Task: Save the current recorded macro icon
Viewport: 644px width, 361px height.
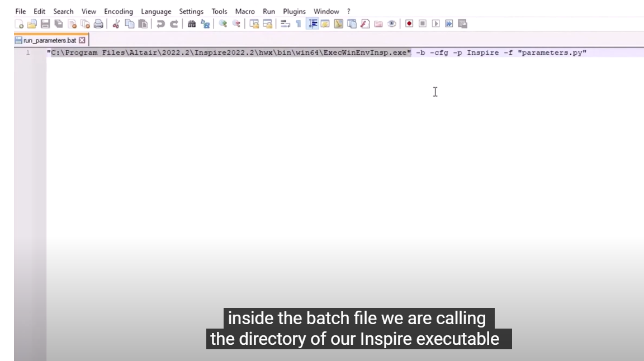Action: click(x=462, y=24)
